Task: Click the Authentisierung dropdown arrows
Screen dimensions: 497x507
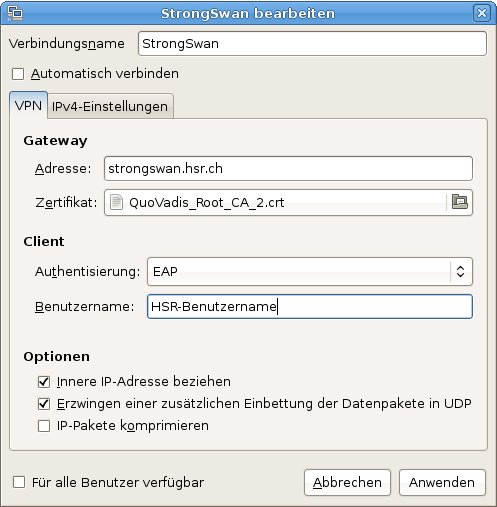Action: (460, 271)
